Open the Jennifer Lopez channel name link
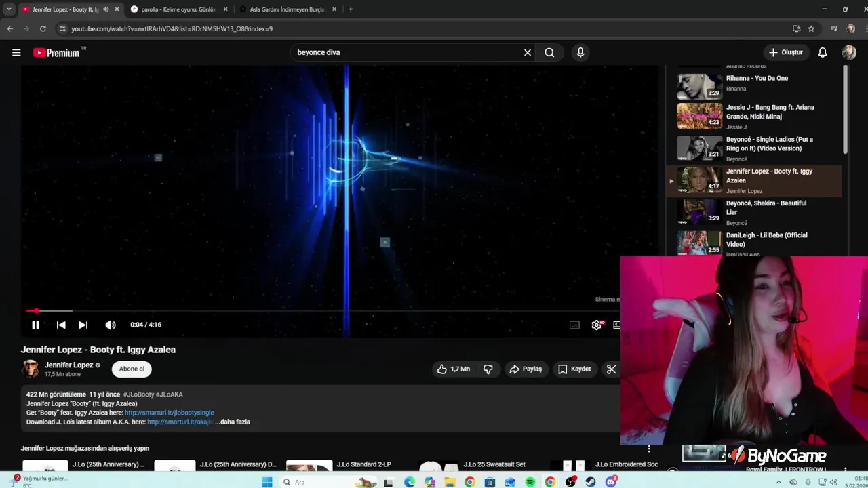Image resolution: width=868 pixels, height=488 pixels. pyautogui.click(x=68, y=365)
